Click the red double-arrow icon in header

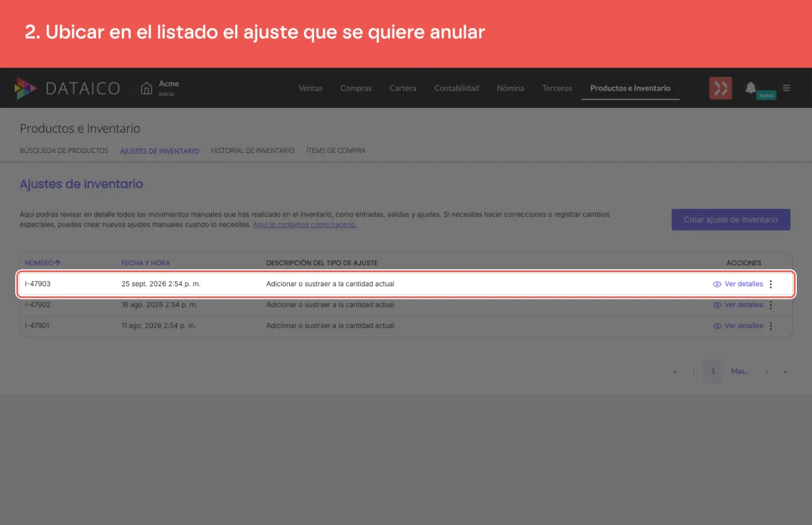click(x=721, y=88)
